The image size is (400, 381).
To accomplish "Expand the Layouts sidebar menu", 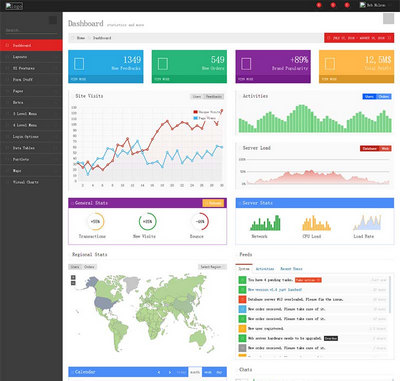I will 31,57.
